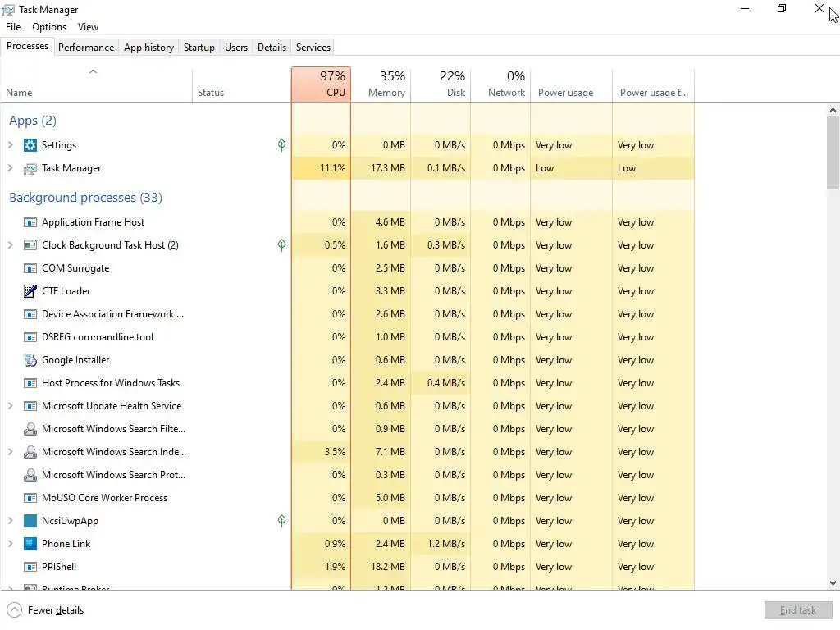
Task: Click the Task Manager process row icon
Action: (30, 168)
